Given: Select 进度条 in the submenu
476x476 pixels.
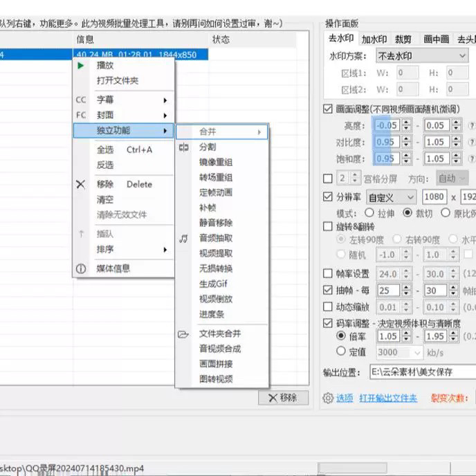Looking at the screenshot, I should (x=212, y=314).
